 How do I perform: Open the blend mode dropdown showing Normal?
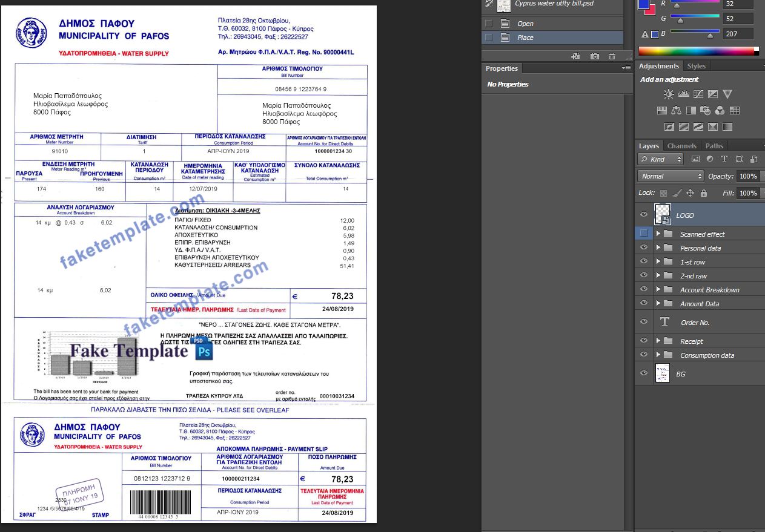point(669,176)
